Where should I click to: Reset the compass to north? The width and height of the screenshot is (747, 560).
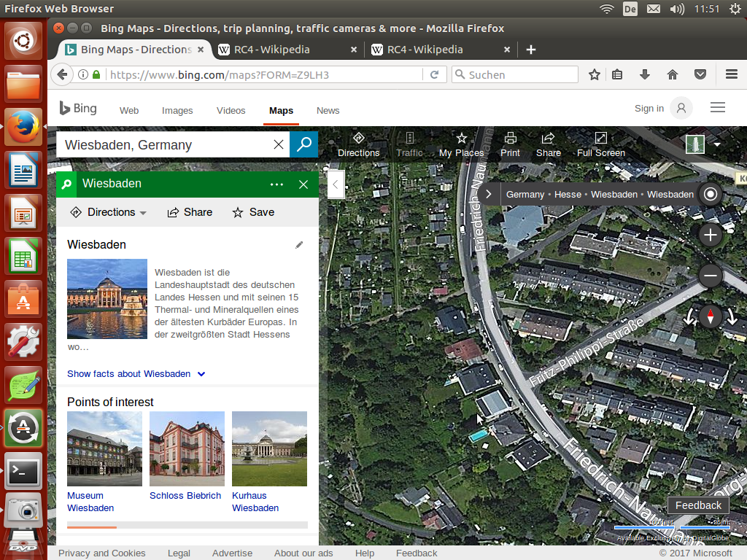710,316
